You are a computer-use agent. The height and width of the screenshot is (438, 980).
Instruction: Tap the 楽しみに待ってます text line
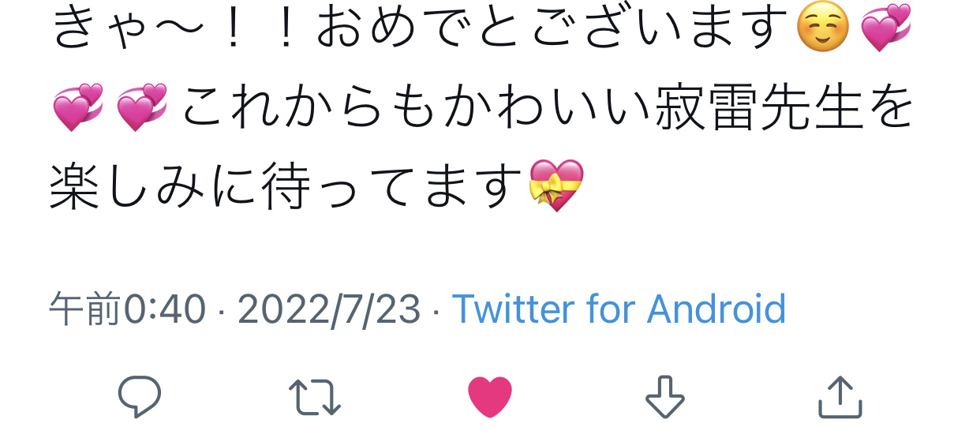click(x=288, y=185)
